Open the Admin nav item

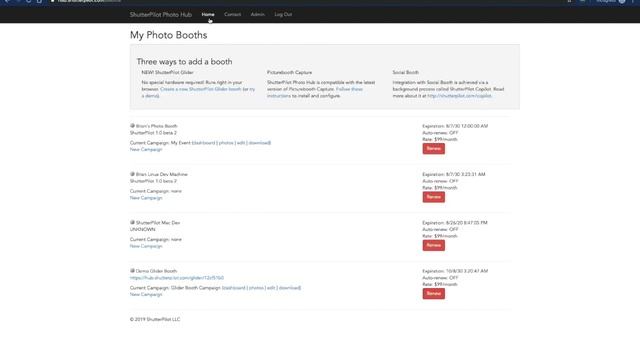[x=258, y=14]
